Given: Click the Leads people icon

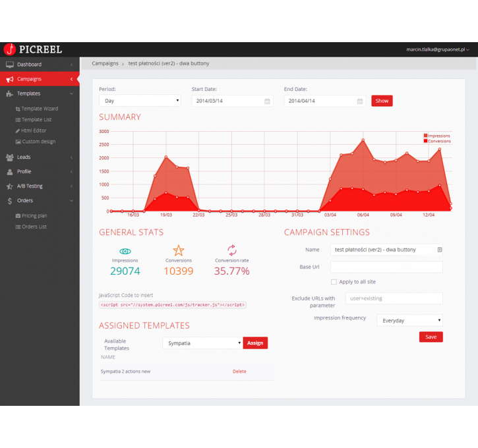Looking at the screenshot, I should (10, 157).
